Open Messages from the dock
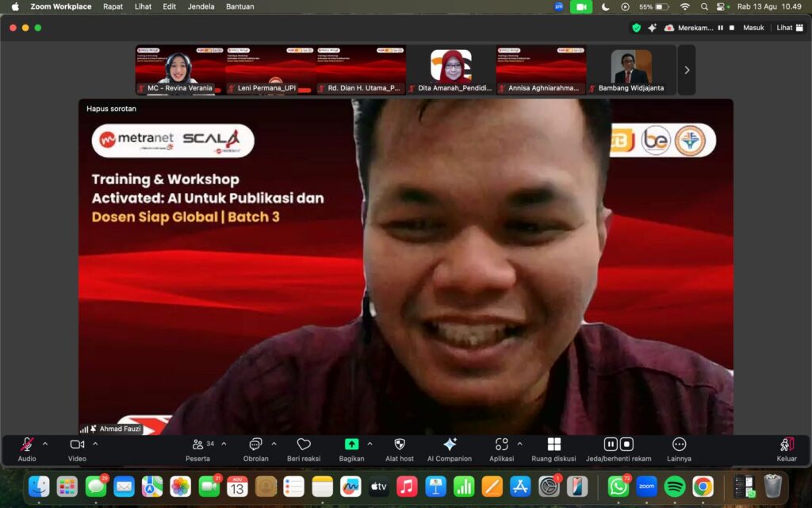The image size is (812, 508). pos(95,487)
